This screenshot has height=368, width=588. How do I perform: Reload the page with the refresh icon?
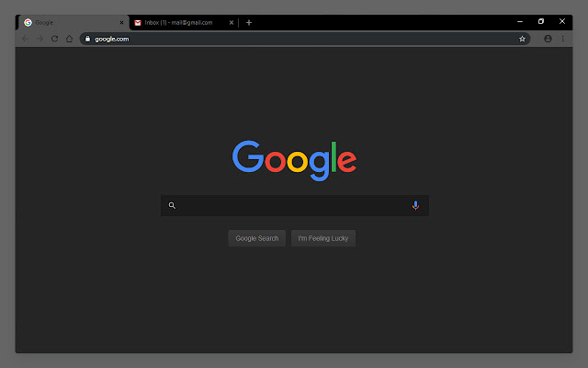point(55,39)
